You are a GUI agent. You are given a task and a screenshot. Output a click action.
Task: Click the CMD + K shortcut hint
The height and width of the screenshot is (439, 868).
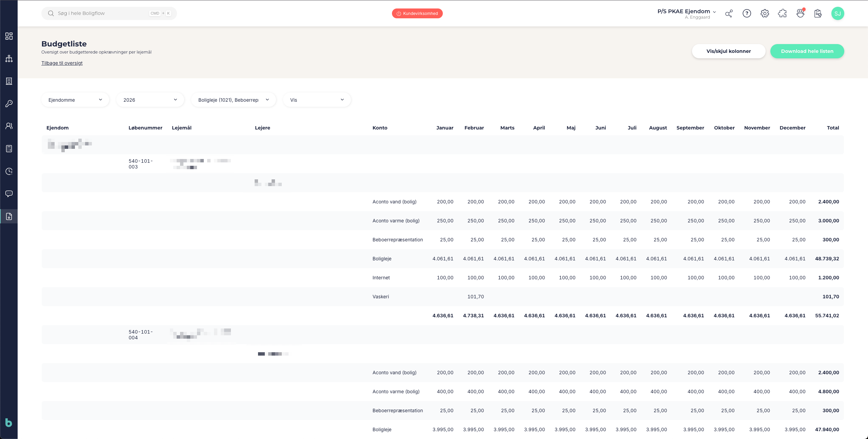point(160,14)
